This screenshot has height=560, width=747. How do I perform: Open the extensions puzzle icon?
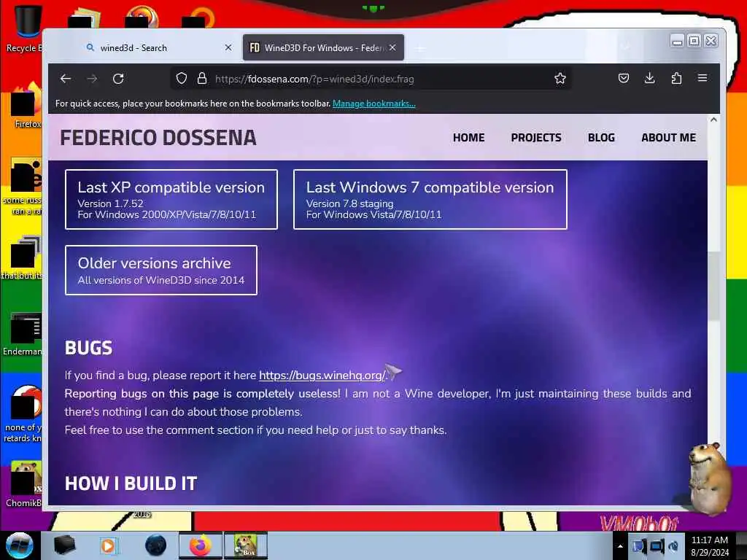676,79
